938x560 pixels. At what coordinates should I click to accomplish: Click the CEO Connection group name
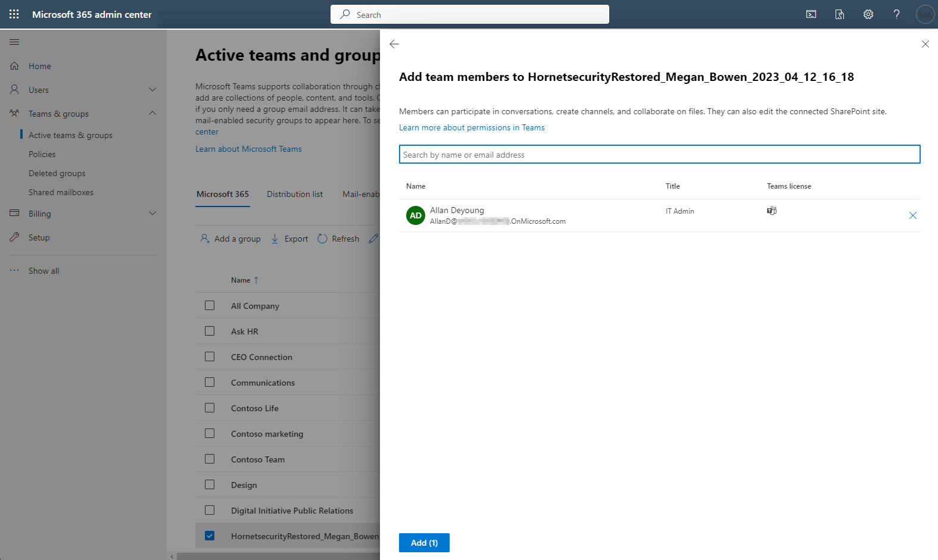click(261, 357)
